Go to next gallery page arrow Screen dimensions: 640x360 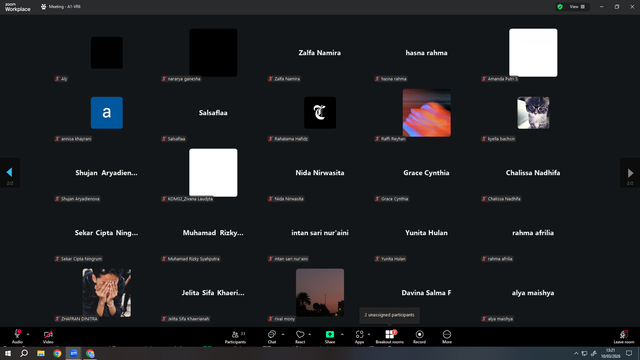click(x=630, y=173)
